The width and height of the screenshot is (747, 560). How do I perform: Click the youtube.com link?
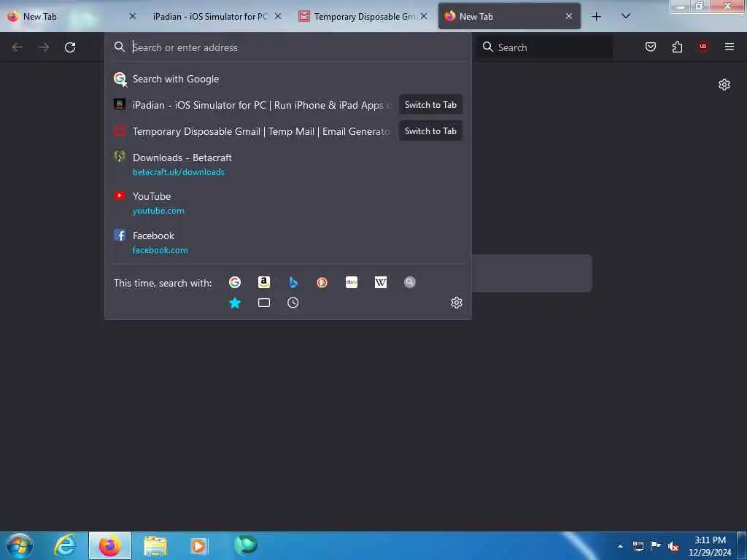pyautogui.click(x=158, y=211)
